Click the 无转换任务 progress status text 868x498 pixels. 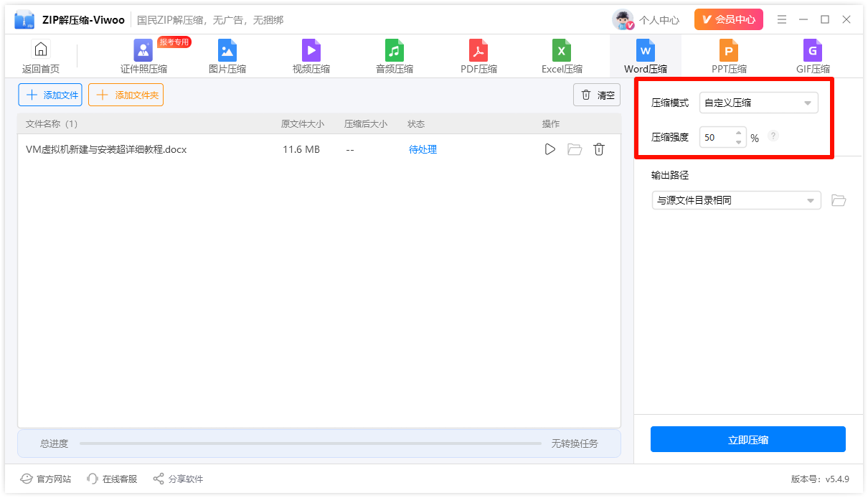575,443
